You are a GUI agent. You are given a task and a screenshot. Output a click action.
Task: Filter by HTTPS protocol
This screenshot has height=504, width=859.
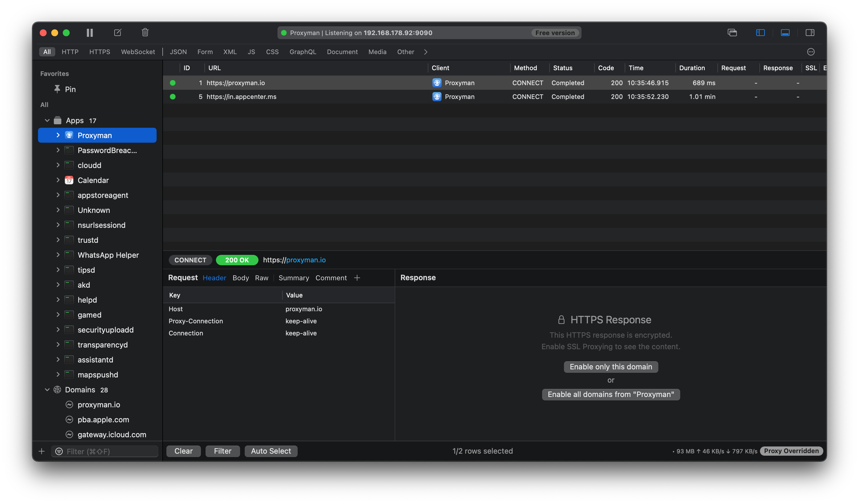(x=100, y=52)
